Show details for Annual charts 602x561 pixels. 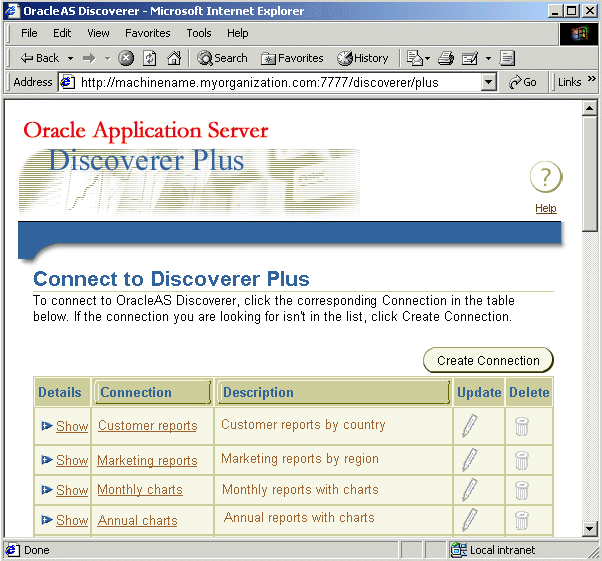(x=72, y=520)
